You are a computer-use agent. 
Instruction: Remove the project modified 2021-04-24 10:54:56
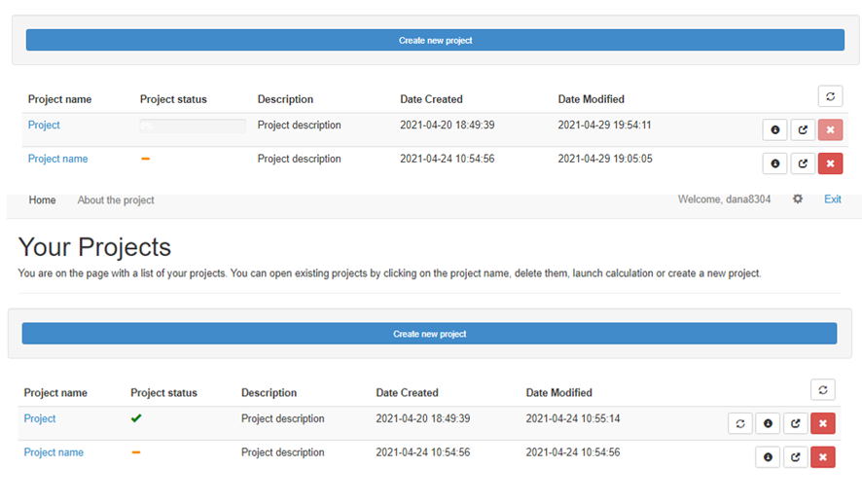coord(823,457)
